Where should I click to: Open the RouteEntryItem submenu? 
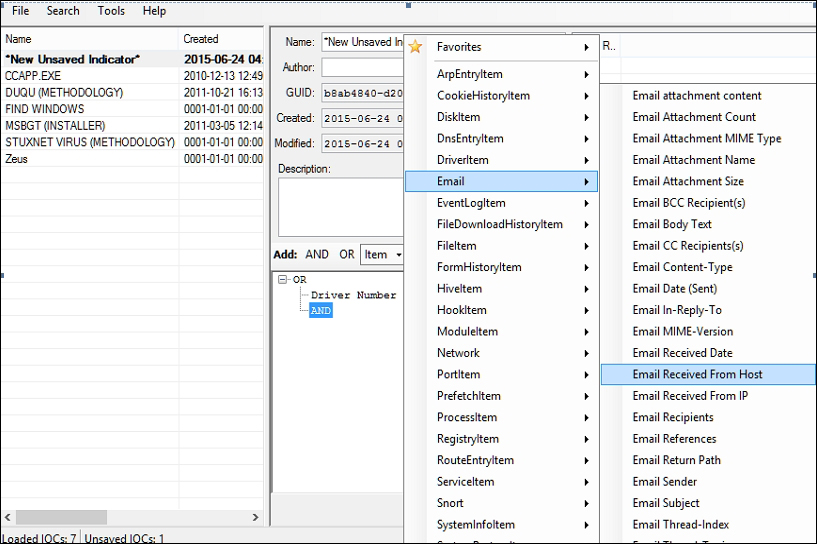click(x=501, y=460)
